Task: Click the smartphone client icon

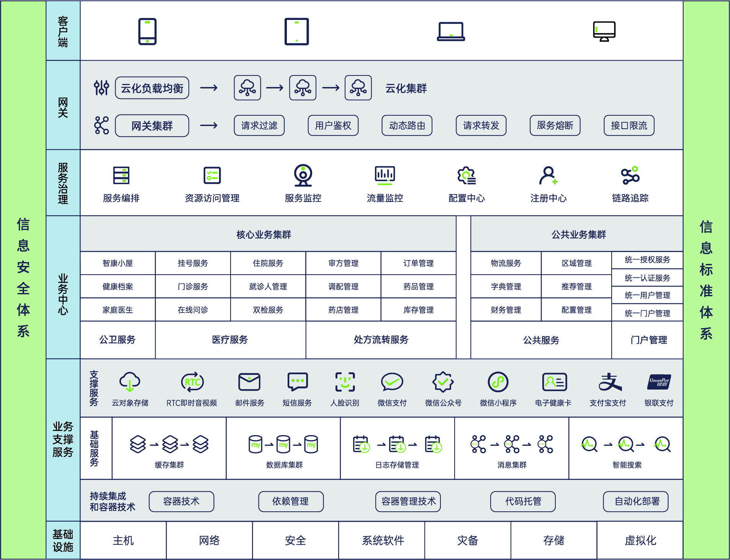Action: (x=147, y=31)
